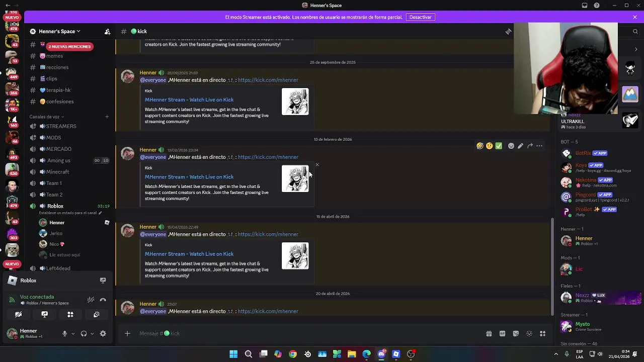
Task: Disconnect from voice with the hang-up icon
Action: (103, 300)
